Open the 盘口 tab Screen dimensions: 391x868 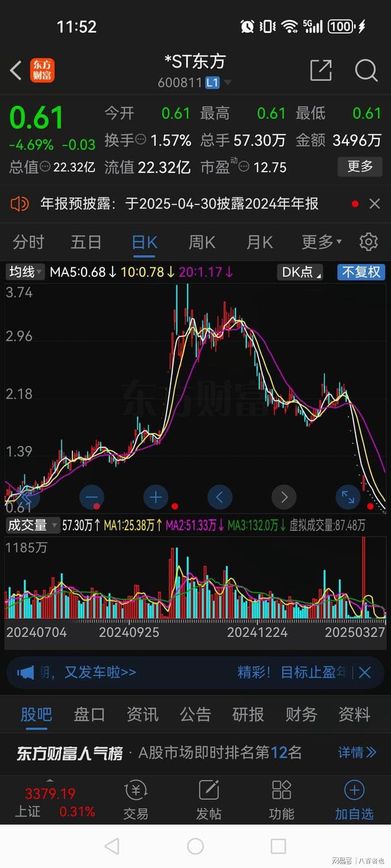89,714
